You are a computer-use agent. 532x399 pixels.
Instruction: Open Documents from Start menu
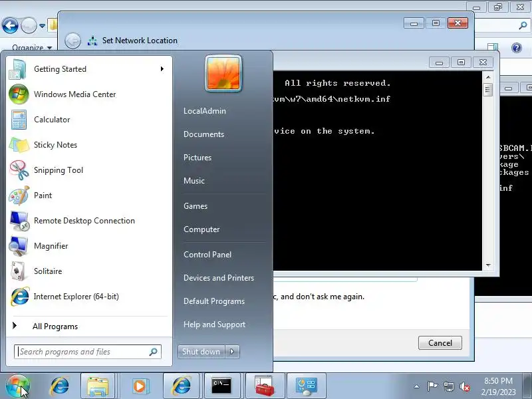[204, 134]
